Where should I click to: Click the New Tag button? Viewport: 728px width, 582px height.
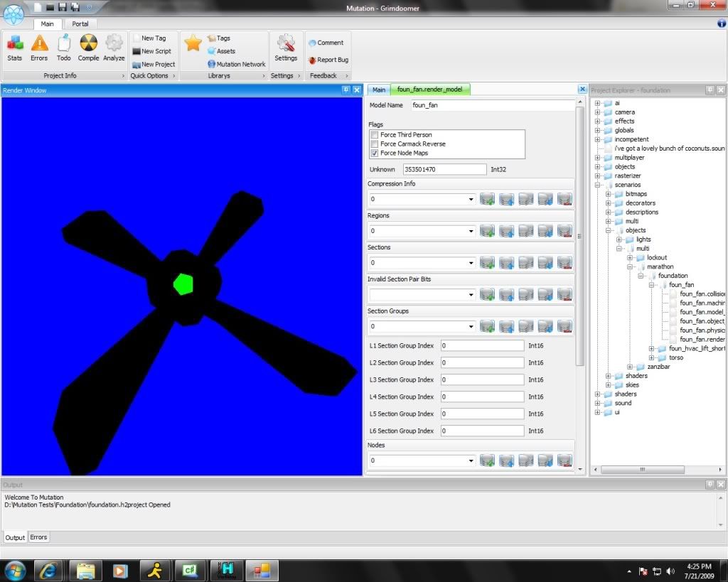[x=149, y=38]
